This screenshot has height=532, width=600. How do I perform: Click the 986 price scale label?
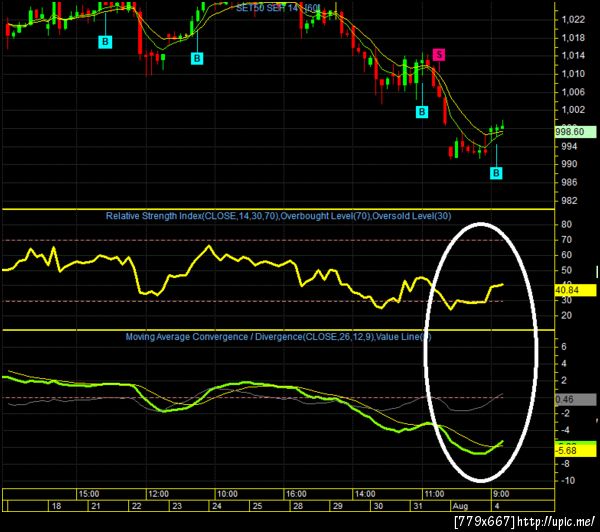pyautogui.click(x=569, y=182)
